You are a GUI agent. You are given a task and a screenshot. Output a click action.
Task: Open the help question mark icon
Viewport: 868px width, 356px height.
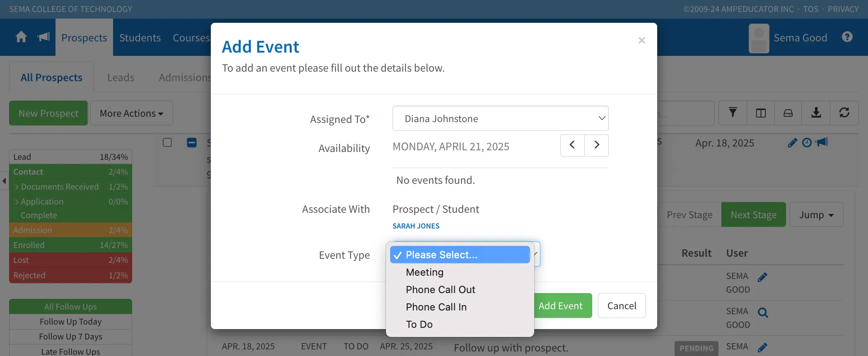click(847, 37)
